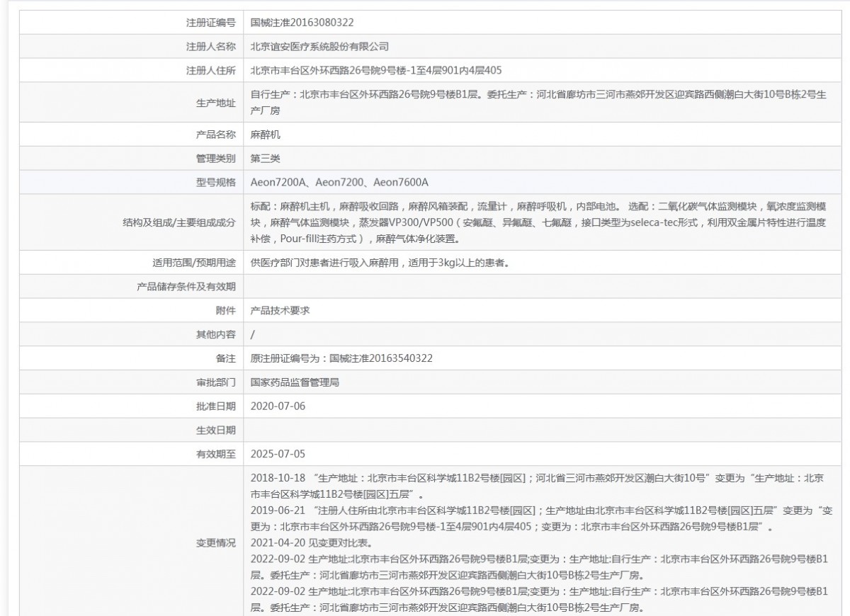Click the '生效日期' row label
Viewport: 850px width, 616px height.
pos(216,430)
